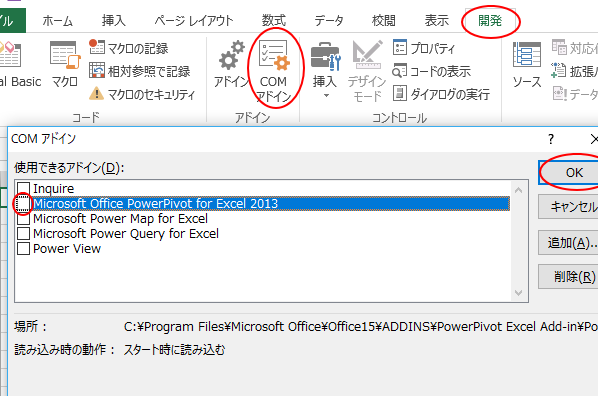This screenshot has height=396, width=598.
Task: Open プロパティ in Controls group
Action: tap(424, 48)
